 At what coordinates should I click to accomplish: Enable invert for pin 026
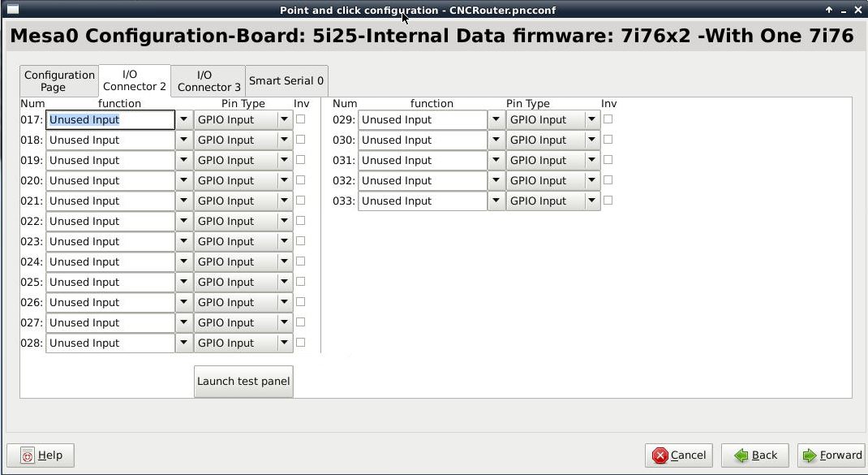301,302
